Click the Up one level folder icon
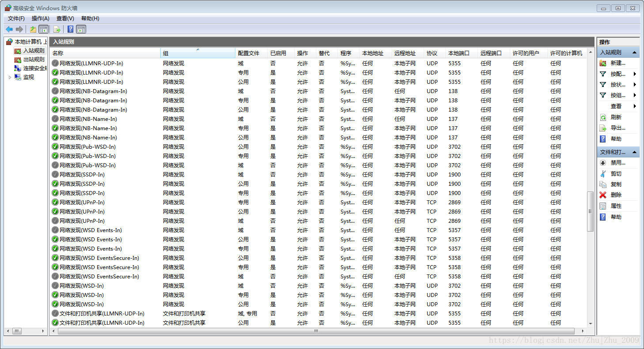This screenshot has height=349, width=644. point(33,29)
